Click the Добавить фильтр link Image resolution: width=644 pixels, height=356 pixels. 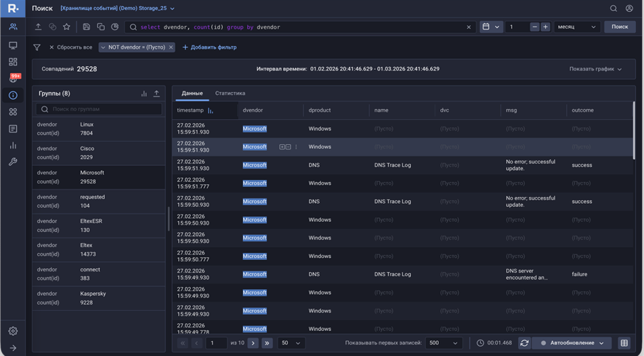pyautogui.click(x=209, y=47)
